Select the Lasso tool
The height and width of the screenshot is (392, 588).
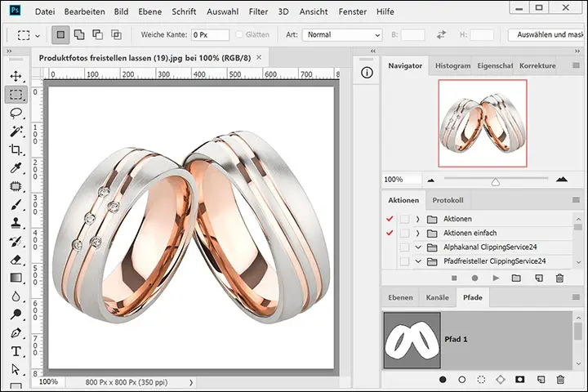click(x=16, y=113)
